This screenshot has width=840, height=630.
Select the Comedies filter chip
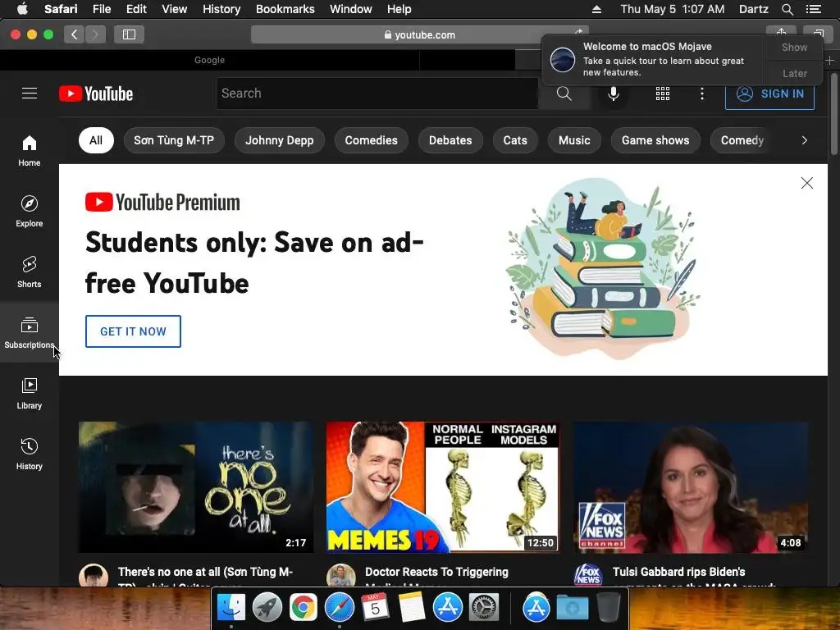(372, 140)
